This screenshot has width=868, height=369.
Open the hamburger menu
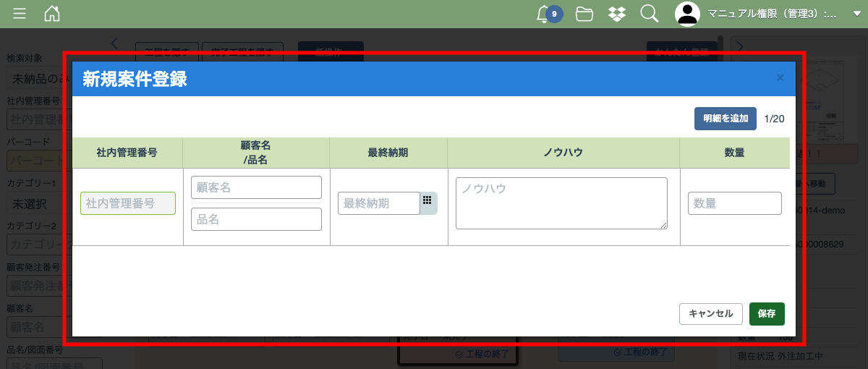coord(20,14)
